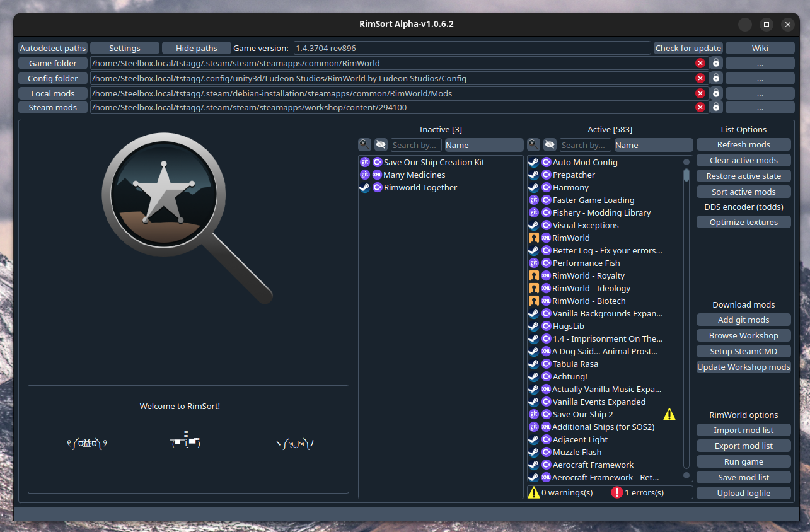
Task: Toggle the lock icon for Config folder
Action: point(716,78)
